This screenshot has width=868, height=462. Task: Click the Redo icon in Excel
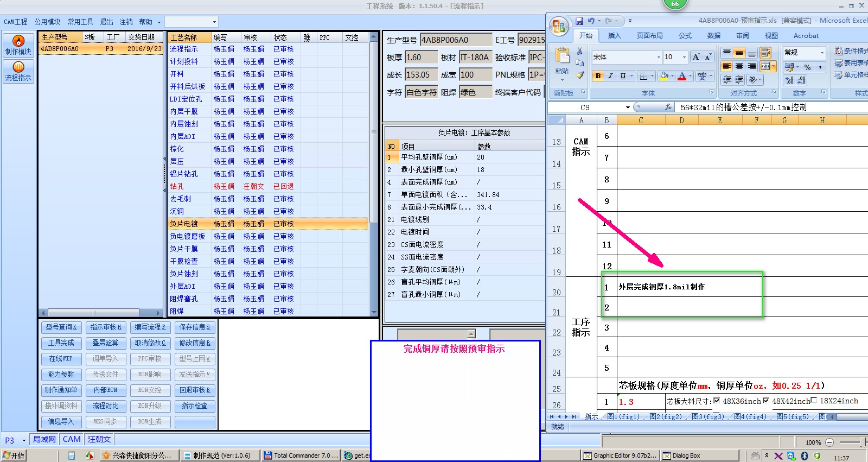pyautogui.click(x=608, y=21)
